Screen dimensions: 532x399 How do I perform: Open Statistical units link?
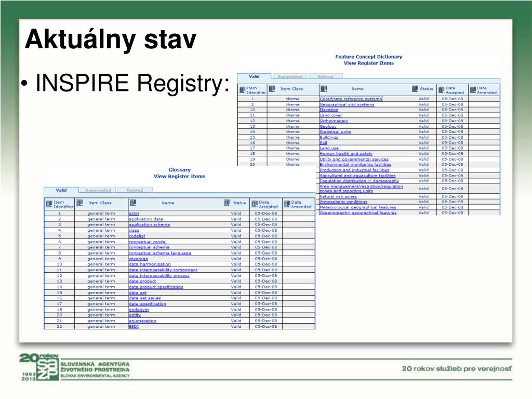point(335,131)
